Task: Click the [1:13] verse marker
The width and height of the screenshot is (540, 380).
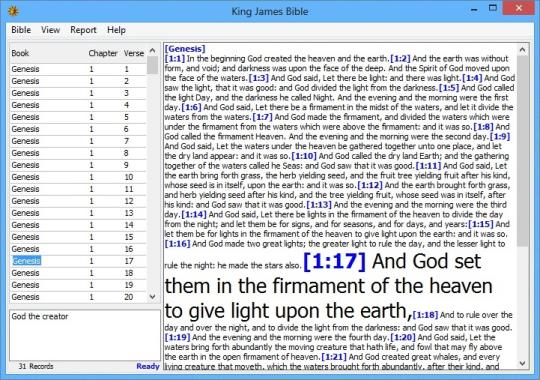Action: pos(319,205)
